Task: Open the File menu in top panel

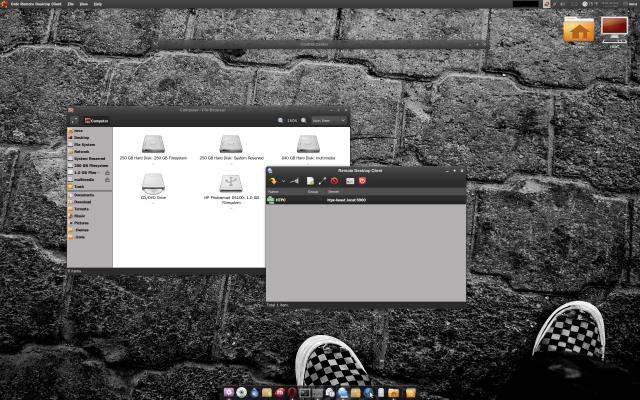Action: pyautogui.click(x=71, y=4)
